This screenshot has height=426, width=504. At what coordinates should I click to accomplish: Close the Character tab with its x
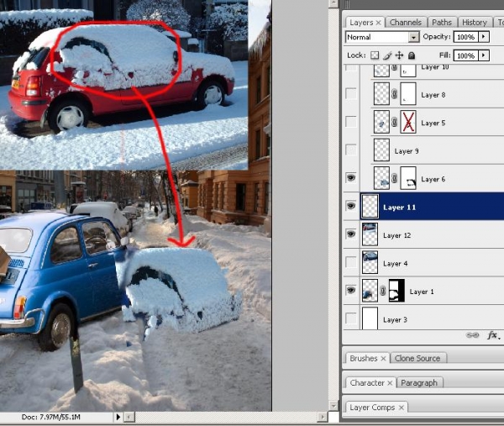(x=390, y=383)
